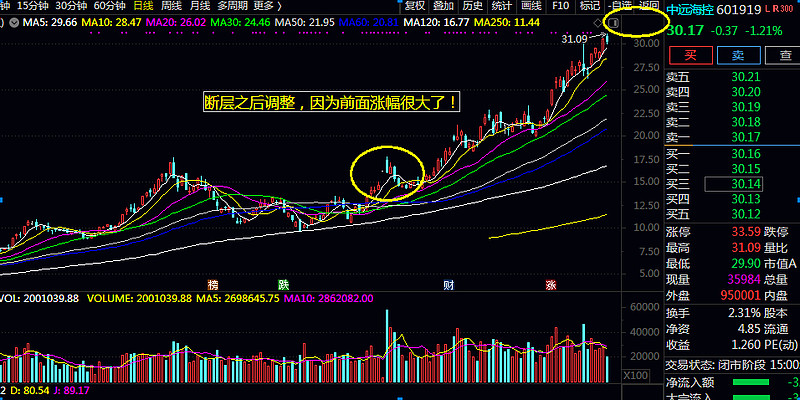Select the 卖三 price 30.19
Screen dimensions: 800x400
click(746, 107)
